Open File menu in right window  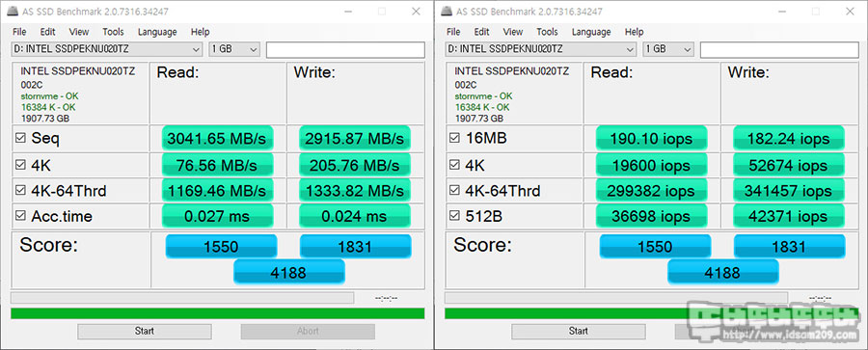coord(453,32)
